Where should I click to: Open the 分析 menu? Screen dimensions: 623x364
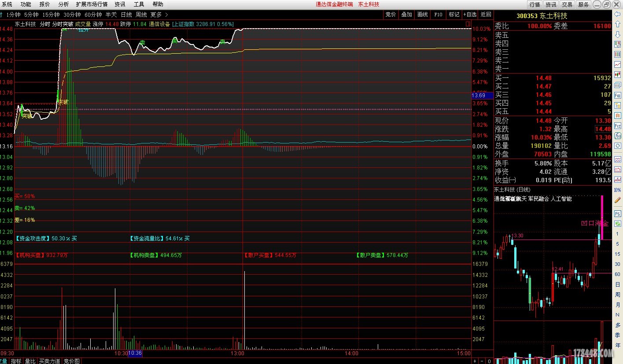[63, 4]
